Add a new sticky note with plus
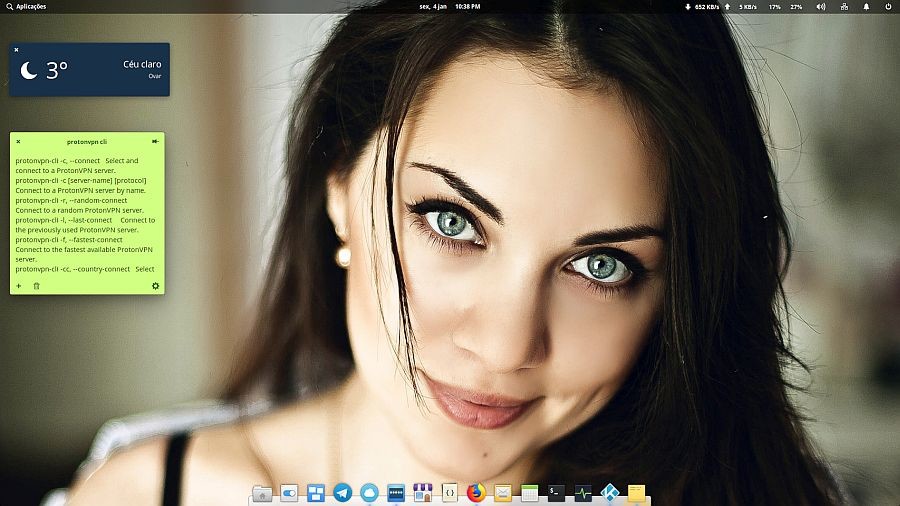Screen dimensions: 900x506 [18, 286]
